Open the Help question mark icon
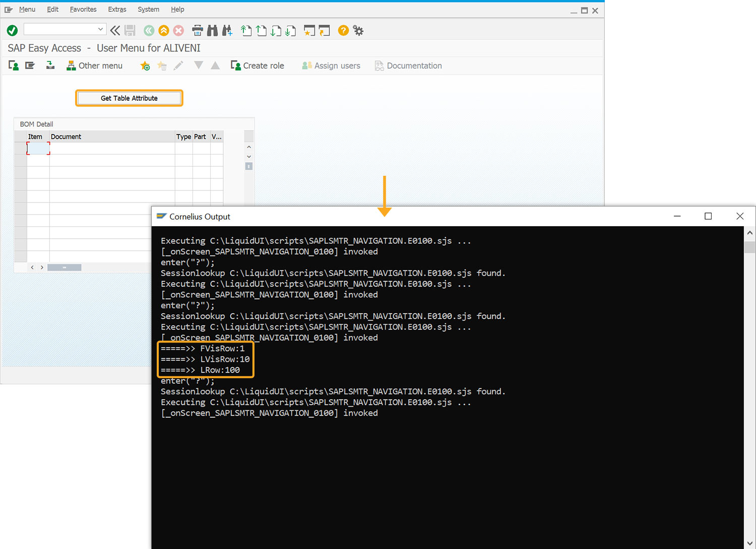756x549 pixels. (x=343, y=31)
